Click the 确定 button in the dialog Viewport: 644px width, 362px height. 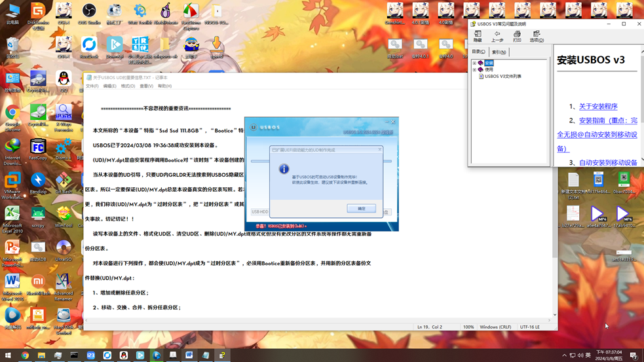(x=361, y=208)
